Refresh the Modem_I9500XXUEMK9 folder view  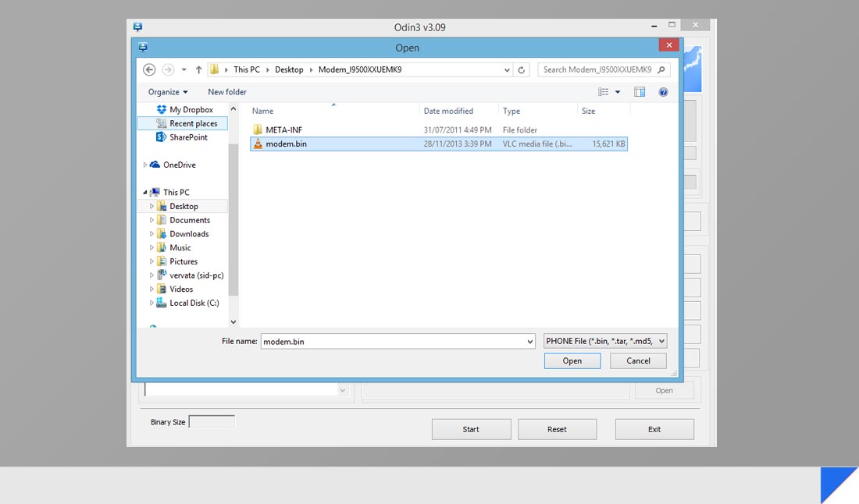(521, 70)
